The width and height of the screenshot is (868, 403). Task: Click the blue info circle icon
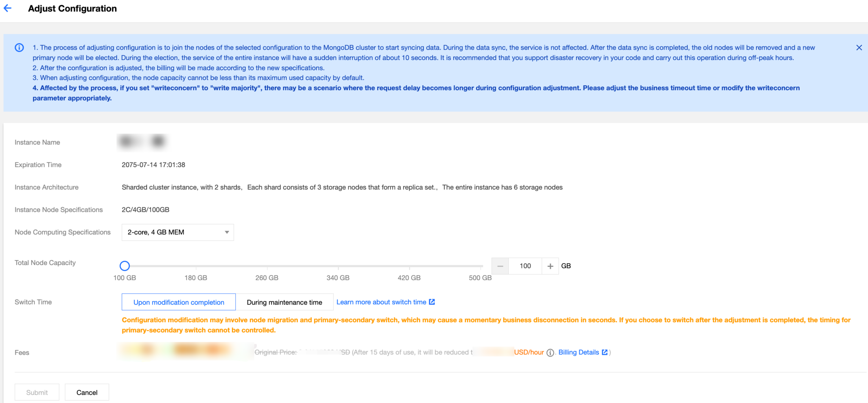point(19,48)
